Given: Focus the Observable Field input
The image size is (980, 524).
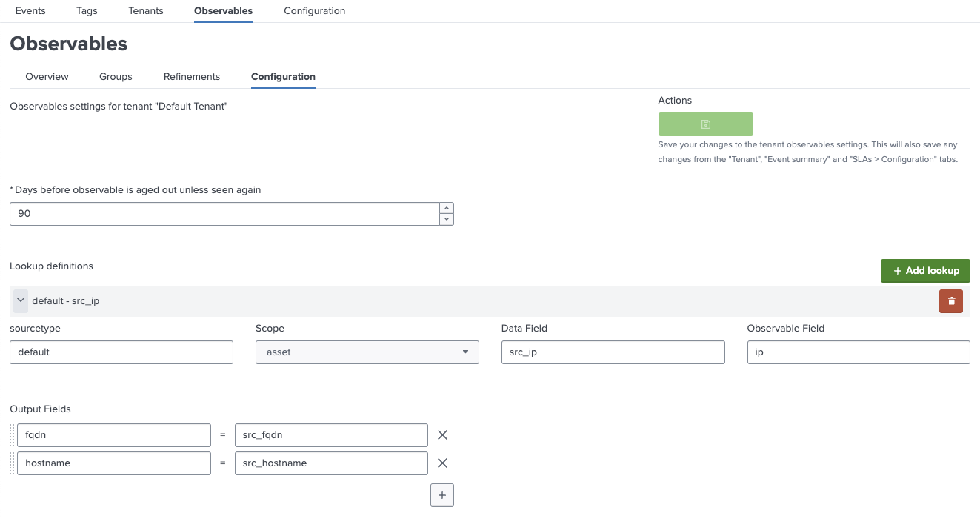Looking at the screenshot, I should (x=858, y=352).
